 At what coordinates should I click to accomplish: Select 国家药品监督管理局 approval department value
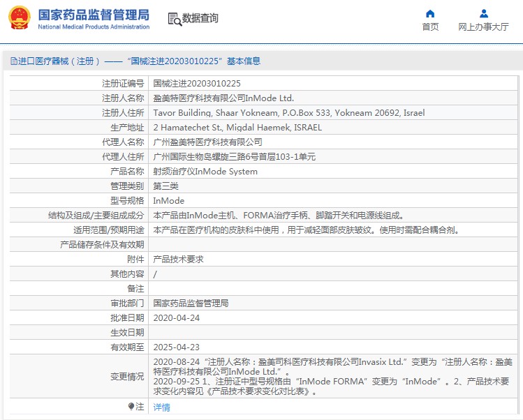191,303
